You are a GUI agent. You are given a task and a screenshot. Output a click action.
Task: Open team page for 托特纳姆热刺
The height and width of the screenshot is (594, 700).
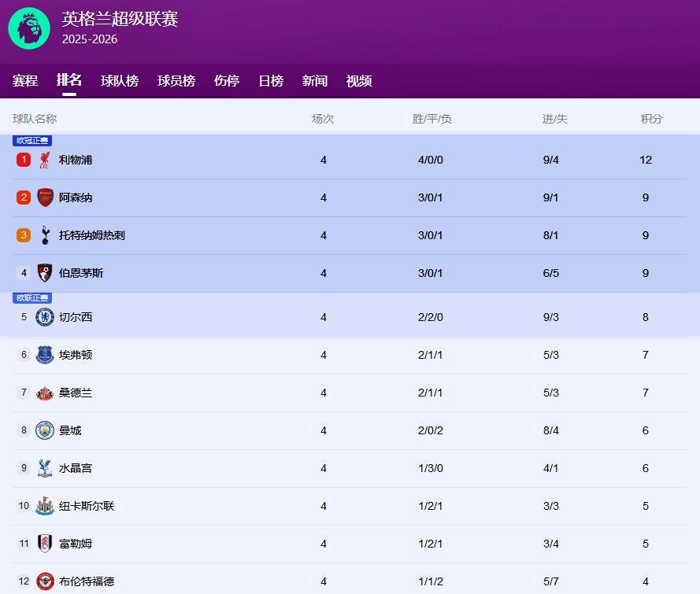(92, 235)
